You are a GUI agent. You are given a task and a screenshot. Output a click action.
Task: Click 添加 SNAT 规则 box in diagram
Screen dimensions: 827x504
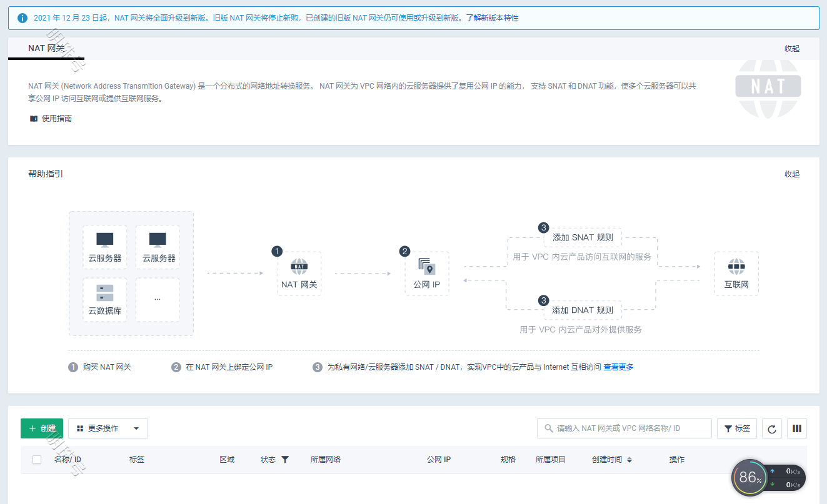[x=583, y=237]
